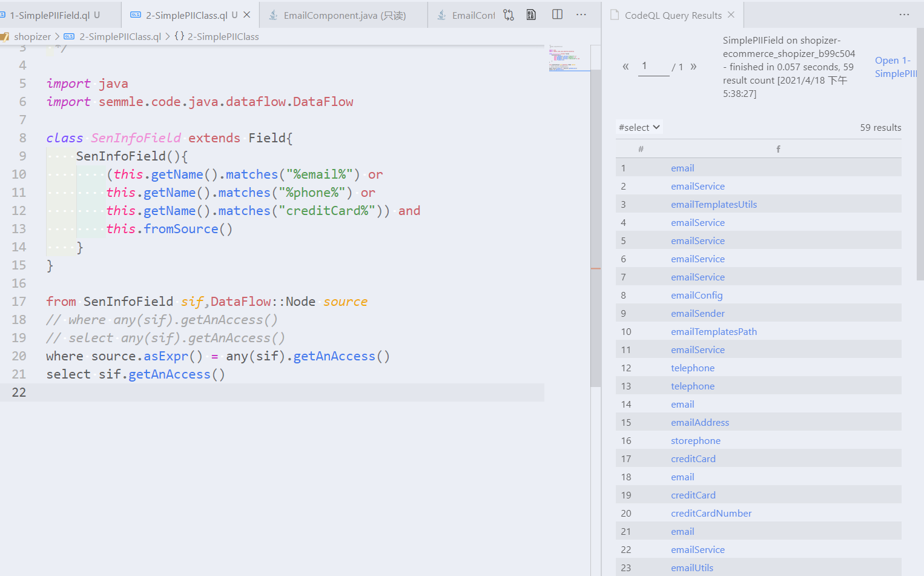The image size is (924, 576).
Task: Click 'asExpr' on line 20
Action: pyautogui.click(x=165, y=356)
